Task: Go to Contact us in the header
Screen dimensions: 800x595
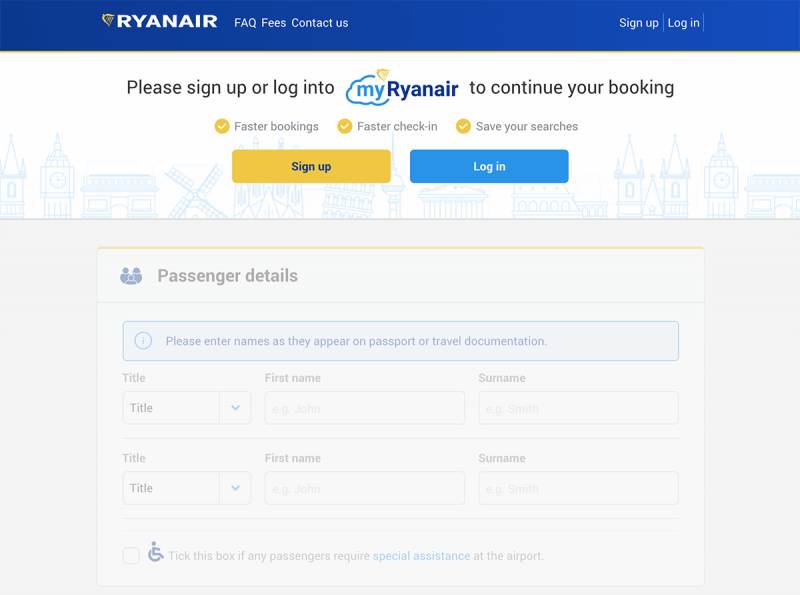Action: click(320, 23)
